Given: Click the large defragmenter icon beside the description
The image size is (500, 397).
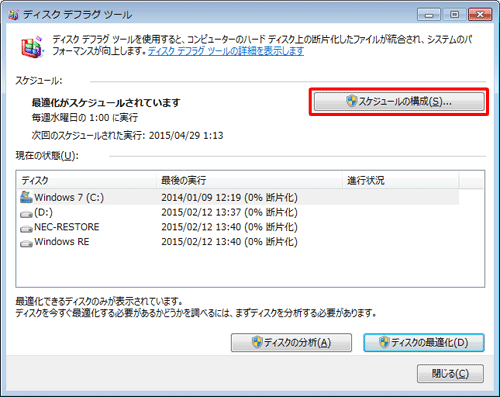Looking at the screenshot, I should [32, 47].
